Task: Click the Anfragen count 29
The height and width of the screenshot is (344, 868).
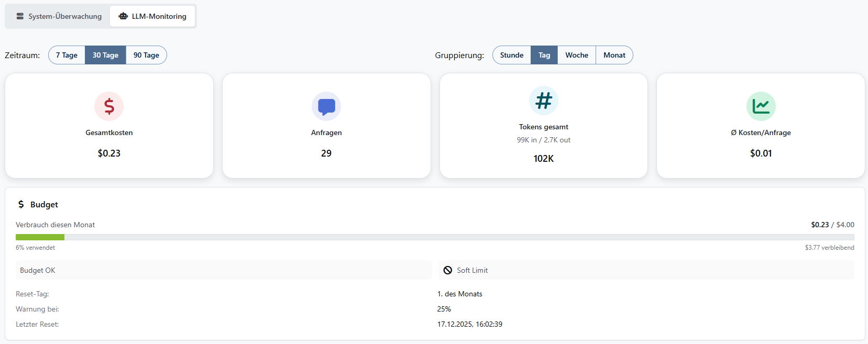Action: pos(326,153)
